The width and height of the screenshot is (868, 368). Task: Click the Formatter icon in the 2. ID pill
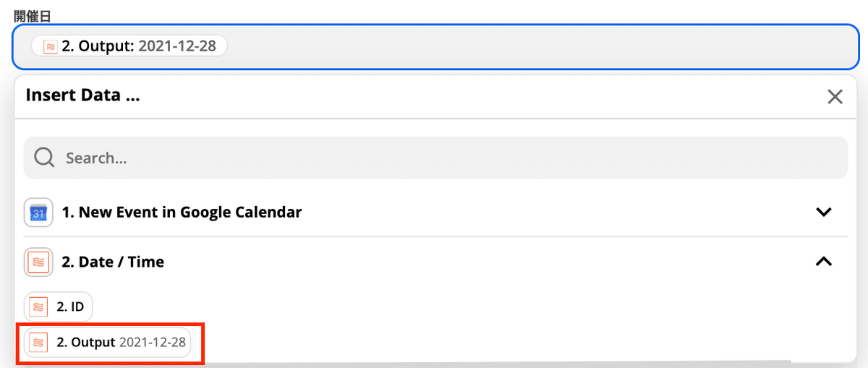coord(39,307)
